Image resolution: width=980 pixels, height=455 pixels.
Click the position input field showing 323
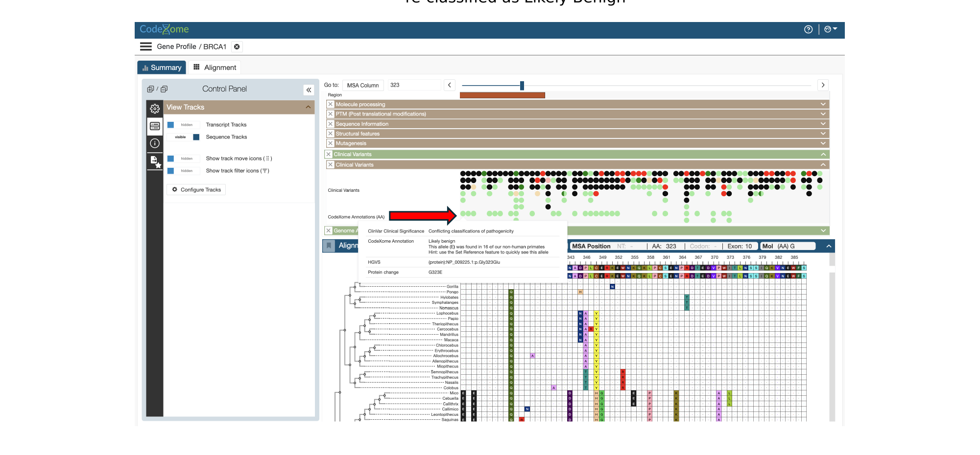(414, 85)
